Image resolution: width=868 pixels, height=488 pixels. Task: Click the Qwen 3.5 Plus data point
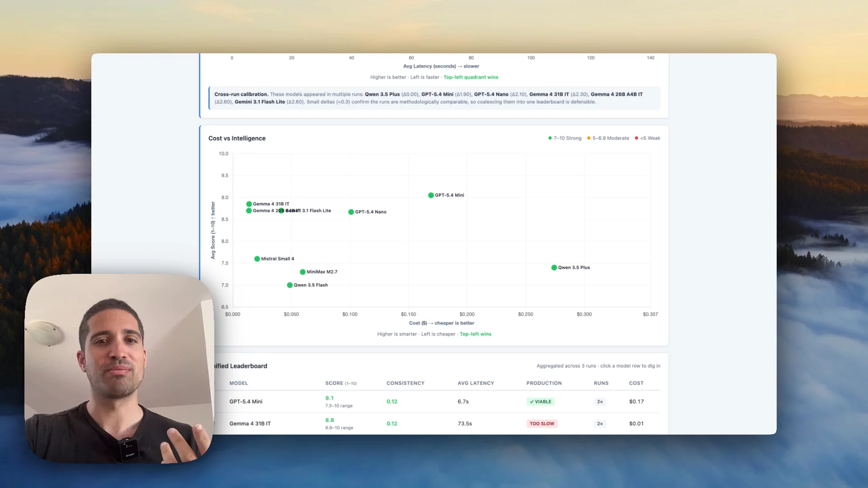click(x=554, y=267)
